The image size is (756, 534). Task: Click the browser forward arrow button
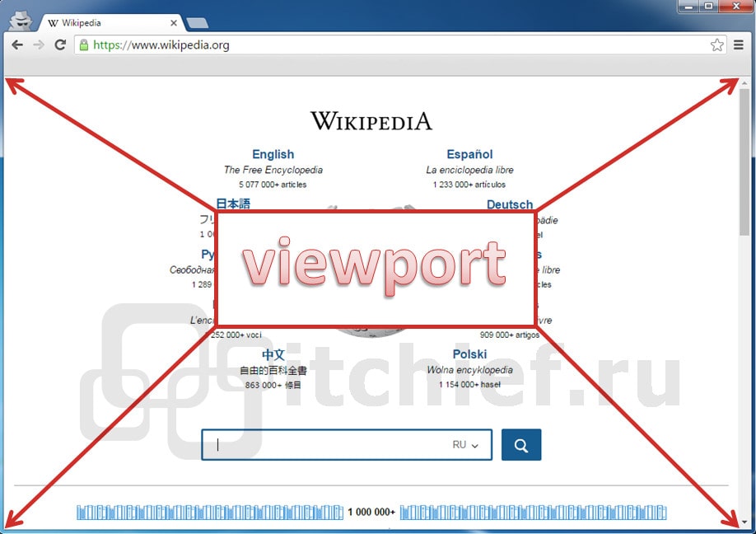[x=39, y=45]
